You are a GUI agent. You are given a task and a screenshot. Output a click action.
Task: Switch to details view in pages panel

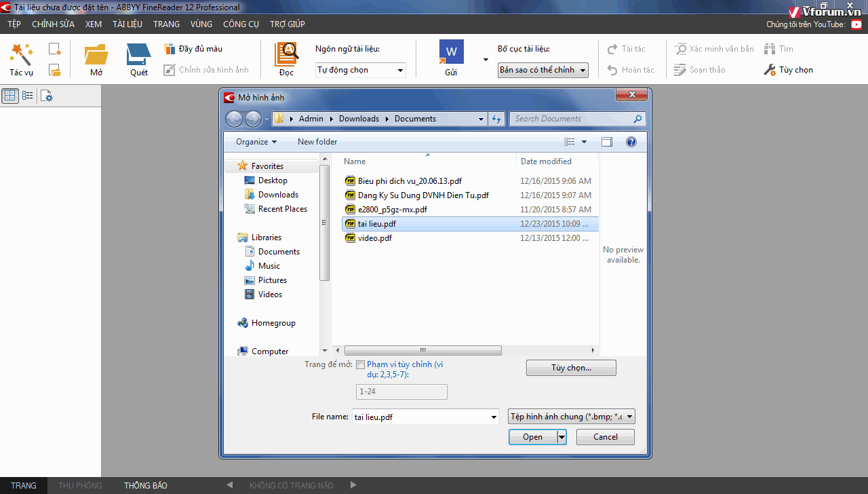coord(27,96)
